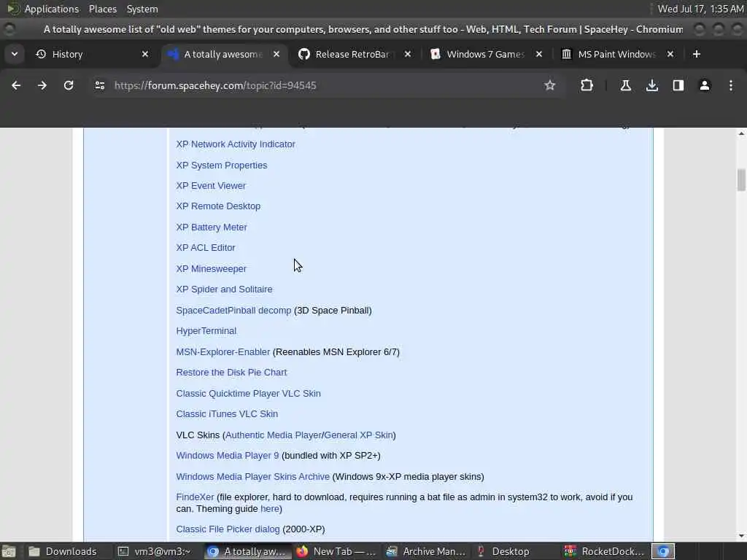
Task: Open XP Spider and Solitaire link
Action: pos(224,289)
